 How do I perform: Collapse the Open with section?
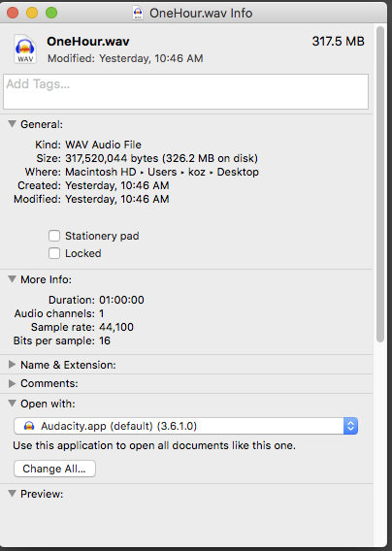pos(12,404)
